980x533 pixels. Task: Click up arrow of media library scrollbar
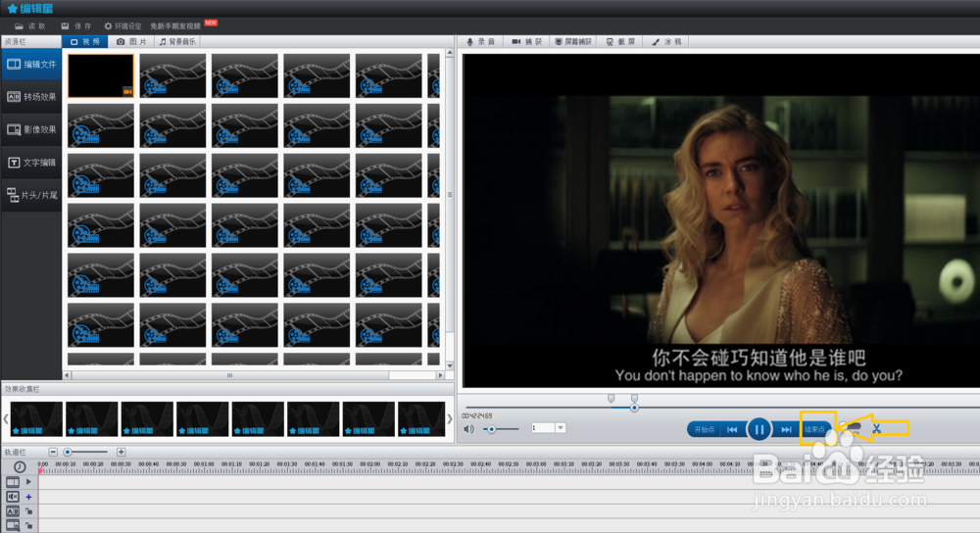(x=450, y=53)
